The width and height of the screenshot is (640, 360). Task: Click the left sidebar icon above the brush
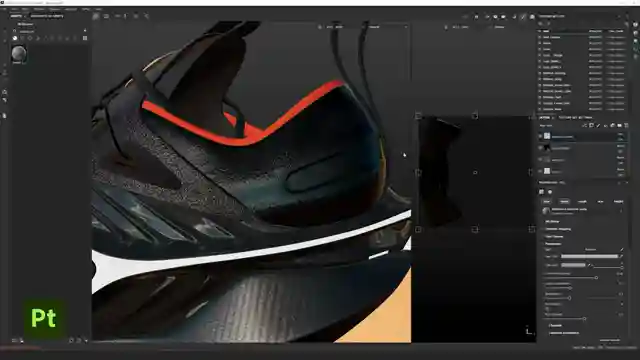[4, 92]
